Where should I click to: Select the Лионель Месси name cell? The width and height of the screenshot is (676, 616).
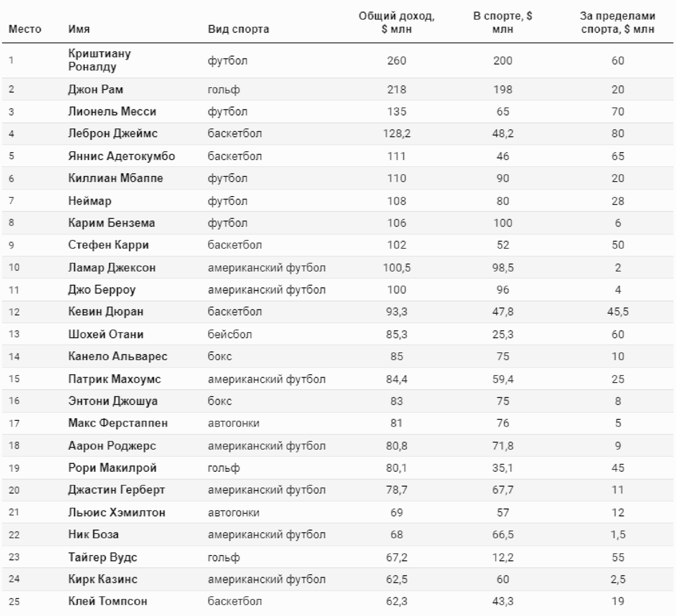(x=112, y=112)
